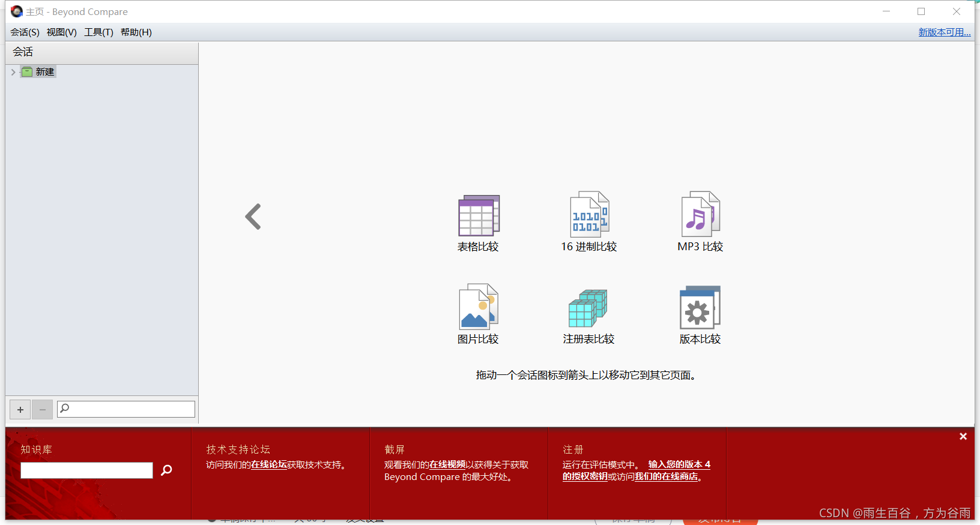Screen dimensions: 980x525
Task: Click the 会话 panel header
Action: pos(101,53)
